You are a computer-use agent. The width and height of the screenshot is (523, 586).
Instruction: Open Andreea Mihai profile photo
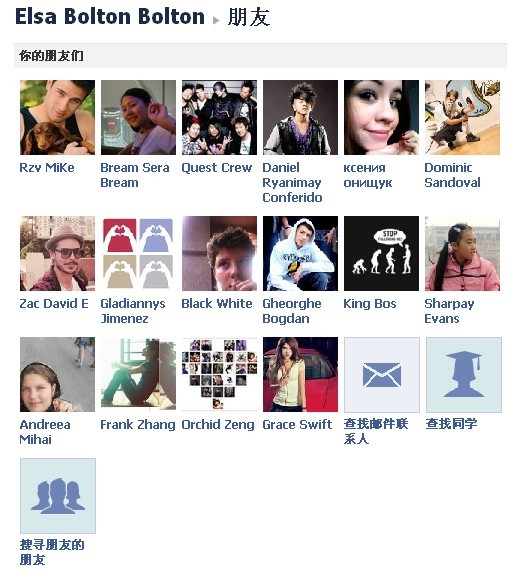[x=57, y=374]
